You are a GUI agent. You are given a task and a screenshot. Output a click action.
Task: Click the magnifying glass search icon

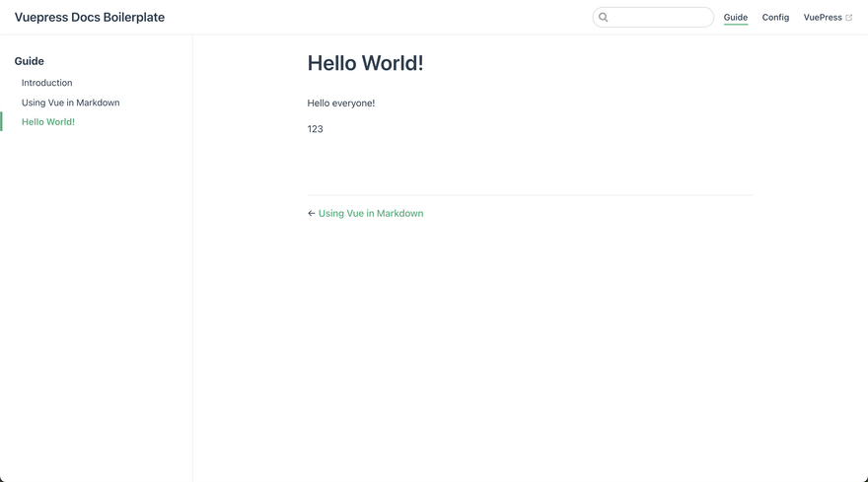click(x=604, y=18)
